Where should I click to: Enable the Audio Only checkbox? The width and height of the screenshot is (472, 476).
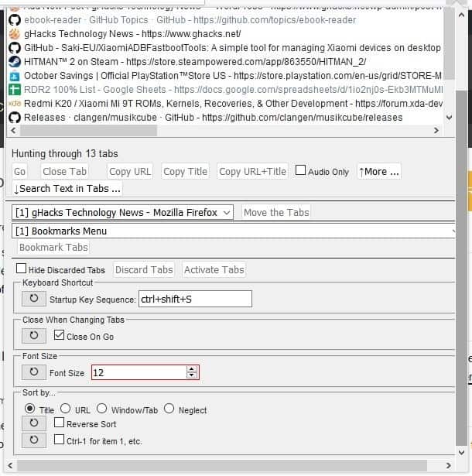point(300,170)
